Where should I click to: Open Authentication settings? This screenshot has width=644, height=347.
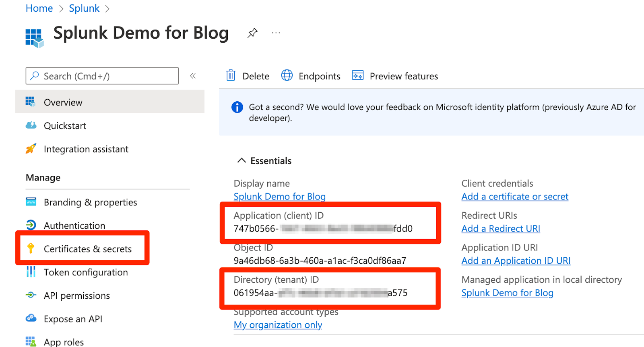pos(74,226)
